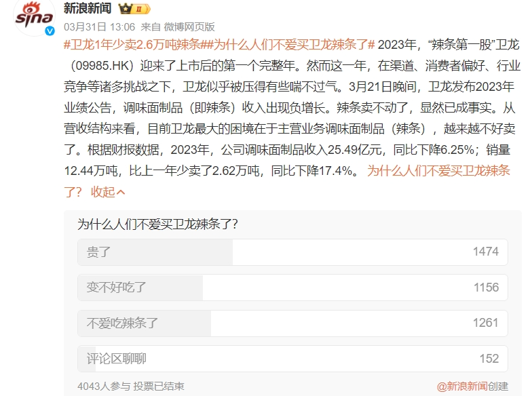Click the 贵了 gray progress bar fill
The width and height of the screenshot is (532, 396).
(155, 252)
